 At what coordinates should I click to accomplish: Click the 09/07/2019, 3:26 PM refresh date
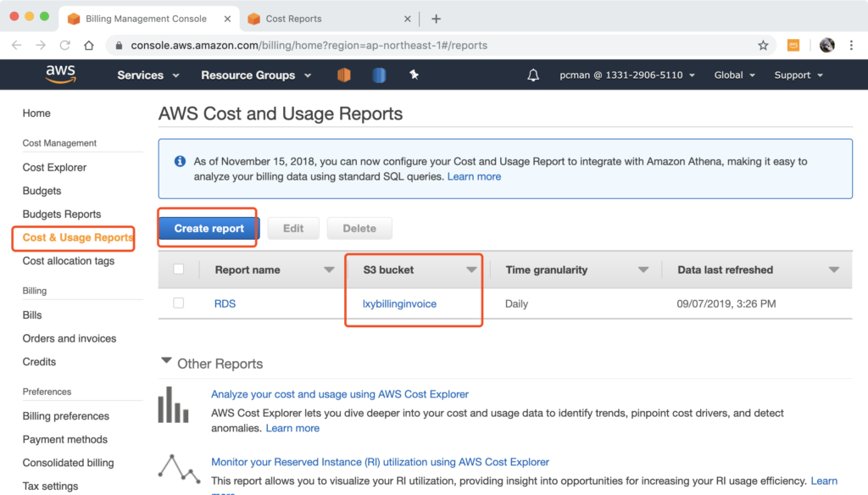click(x=726, y=303)
